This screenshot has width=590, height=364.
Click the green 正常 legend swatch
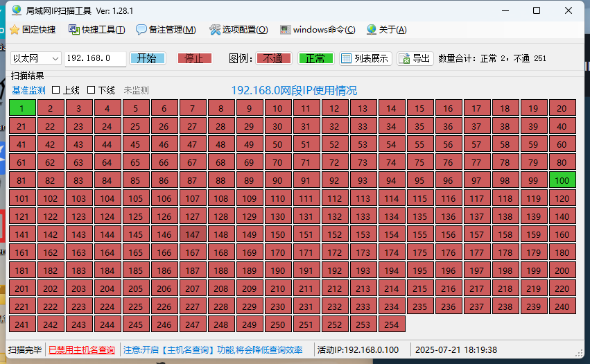[315, 58]
